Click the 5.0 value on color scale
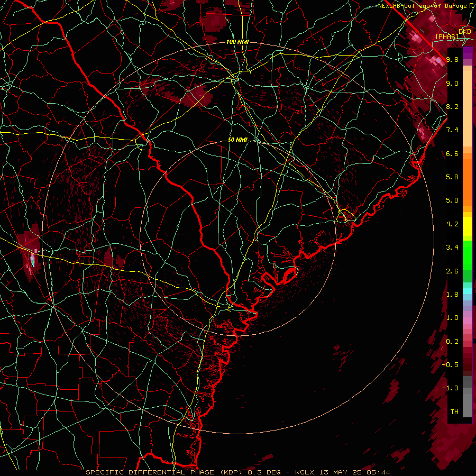This screenshot has width=476, height=476. (x=452, y=200)
